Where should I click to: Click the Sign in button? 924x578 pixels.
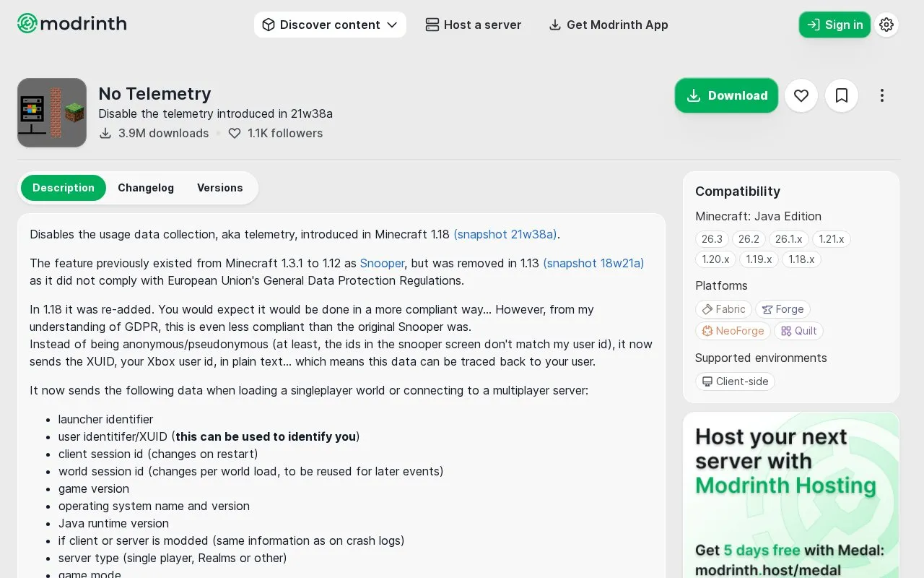click(834, 25)
